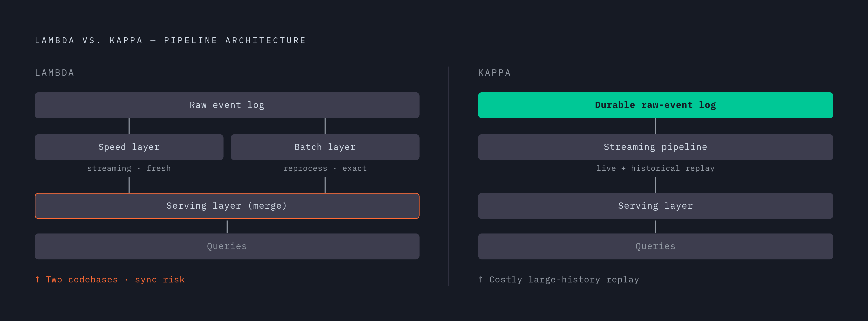Click the Kappa Serving layer box
Viewport: 868px width, 321px height.
coord(655,206)
